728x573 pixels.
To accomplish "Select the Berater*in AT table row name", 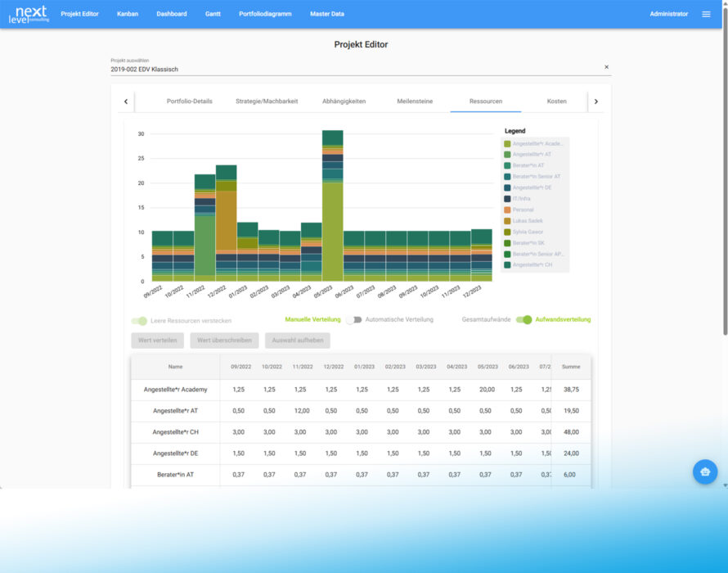I will 176,475.
